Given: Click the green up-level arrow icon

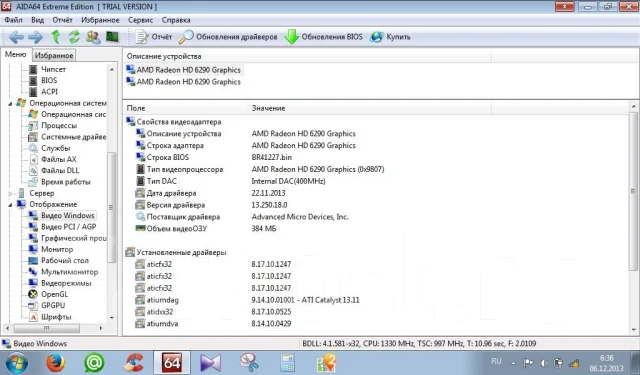Looking at the screenshot, I should coord(56,37).
